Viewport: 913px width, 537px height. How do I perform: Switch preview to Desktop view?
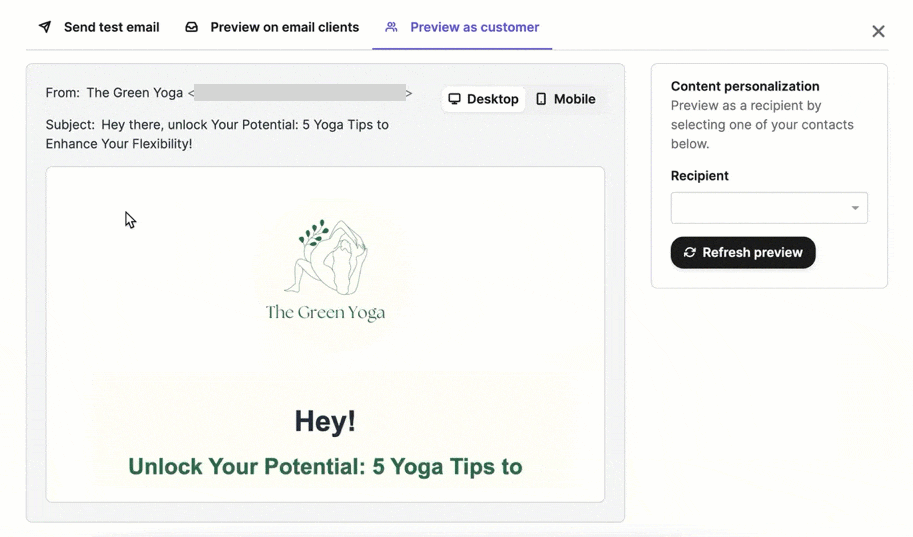click(x=483, y=99)
